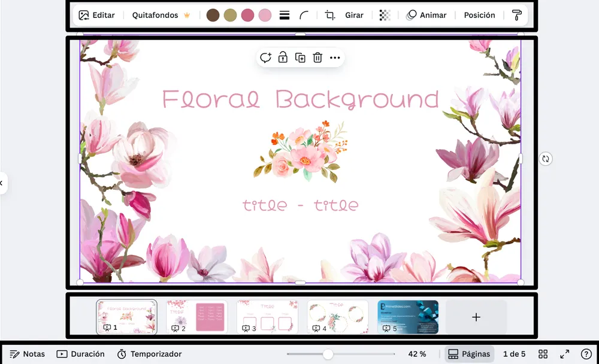The height and width of the screenshot is (364, 599).
Task: Select the crop tool icon
Action: [330, 15]
